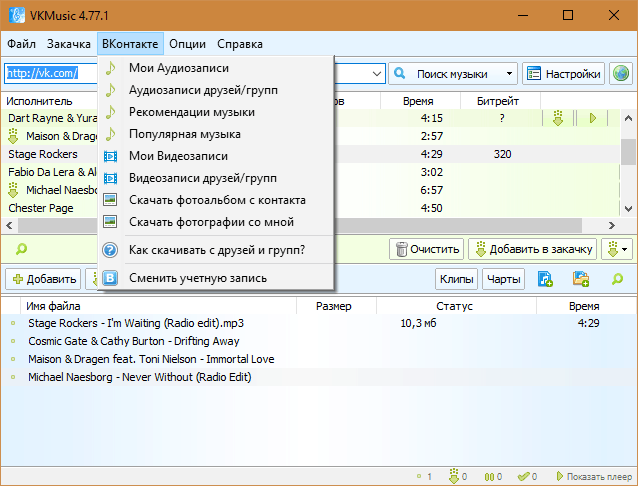This screenshot has height=486, width=638.
Task: Click the horizontal scrollbar left arrow
Action: point(9,225)
